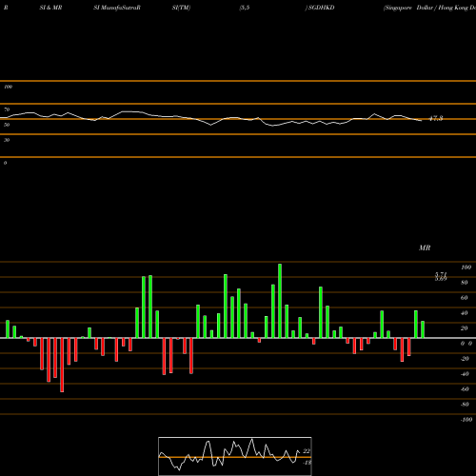Click the -18 value in the mini chart
476x476 pixels.
coord(307,463)
